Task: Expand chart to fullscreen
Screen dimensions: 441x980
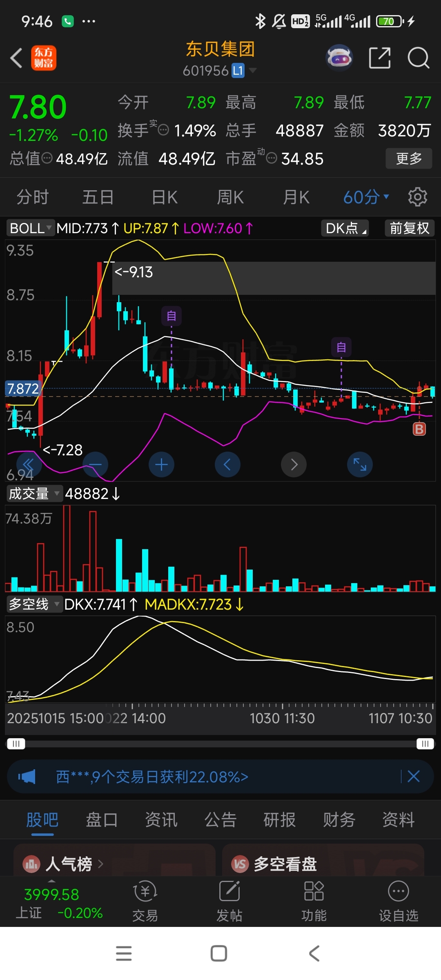Action: [360, 465]
